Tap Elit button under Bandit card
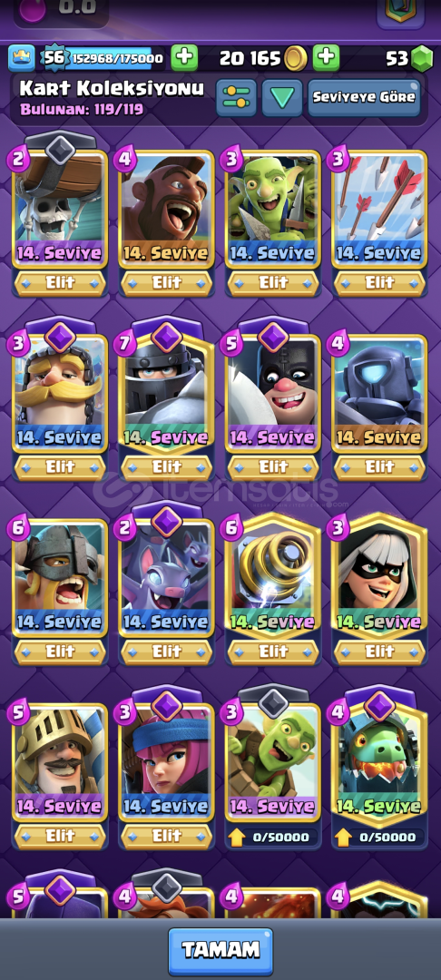Image resolution: width=441 pixels, height=980 pixels. pos(380,652)
